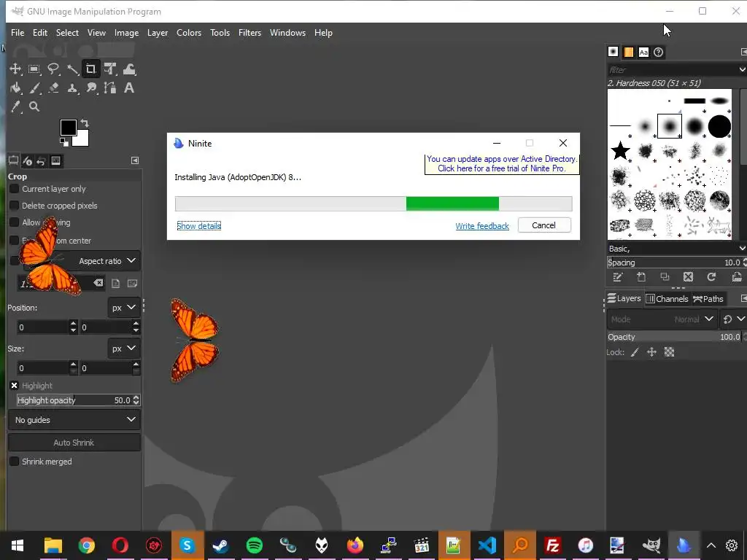Open the layer Mode Normal dropdown

click(x=662, y=319)
